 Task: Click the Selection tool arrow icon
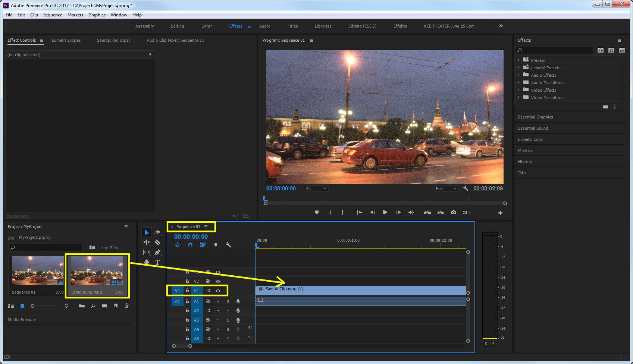(147, 232)
